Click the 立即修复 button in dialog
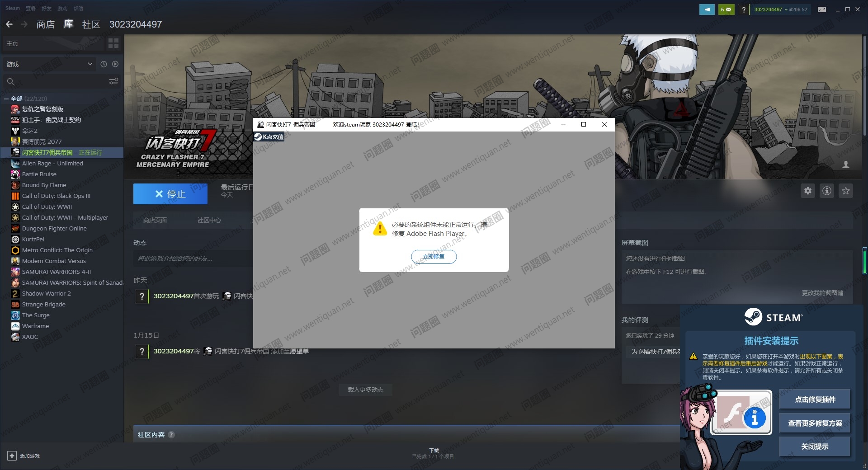The height and width of the screenshot is (470, 868). pos(434,257)
